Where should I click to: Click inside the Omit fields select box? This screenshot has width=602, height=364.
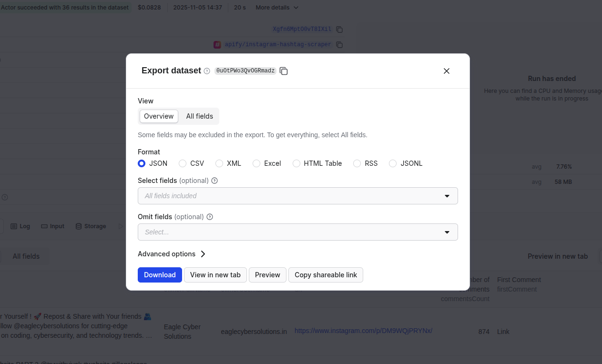click(298, 232)
